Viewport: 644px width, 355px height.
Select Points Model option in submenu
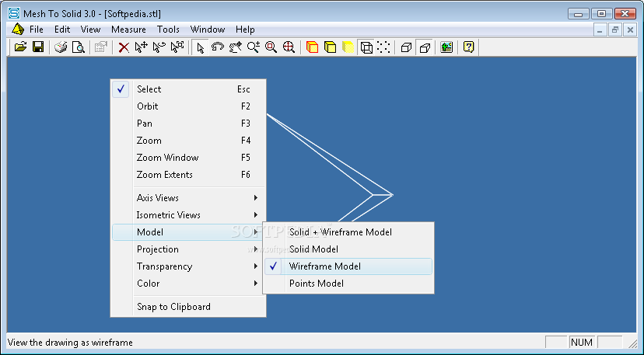click(x=348, y=284)
